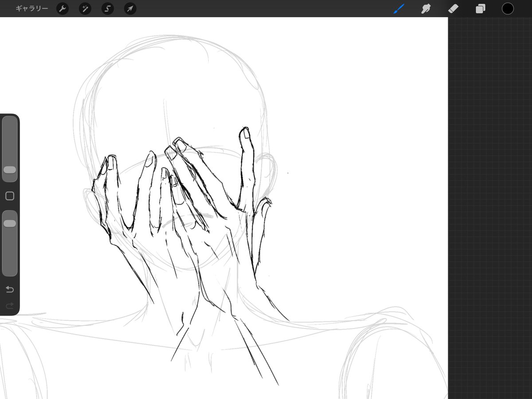The width and height of the screenshot is (532, 399).
Task: Undo the last stroke with the undo arrow
Action: coord(10,289)
